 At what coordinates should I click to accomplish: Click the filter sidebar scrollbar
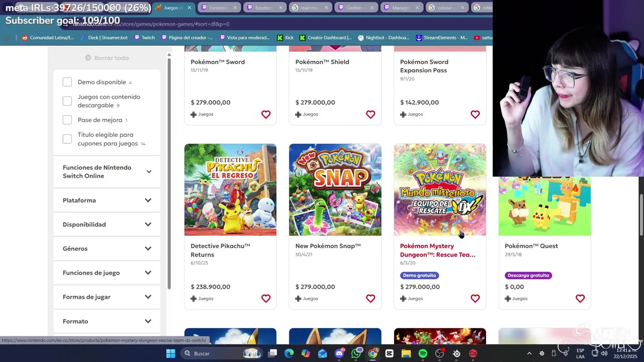coord(169,173)
